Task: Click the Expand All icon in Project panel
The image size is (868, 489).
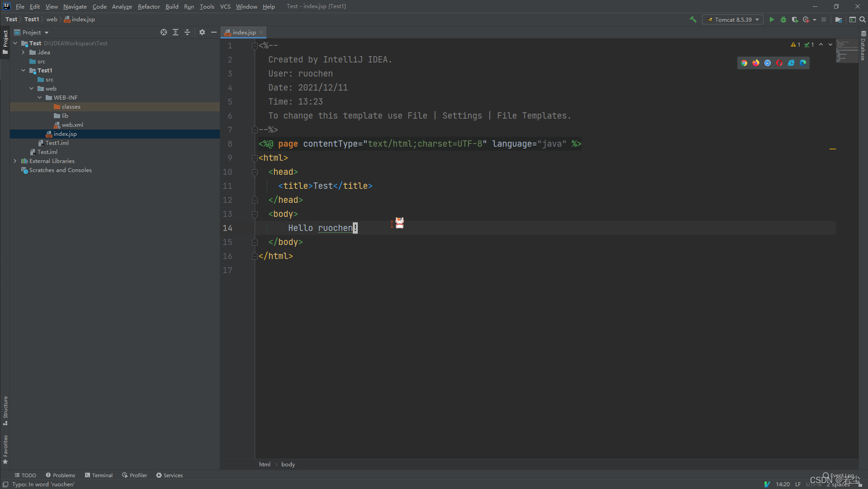Action: pyautogui.click(x=175, y=32)
